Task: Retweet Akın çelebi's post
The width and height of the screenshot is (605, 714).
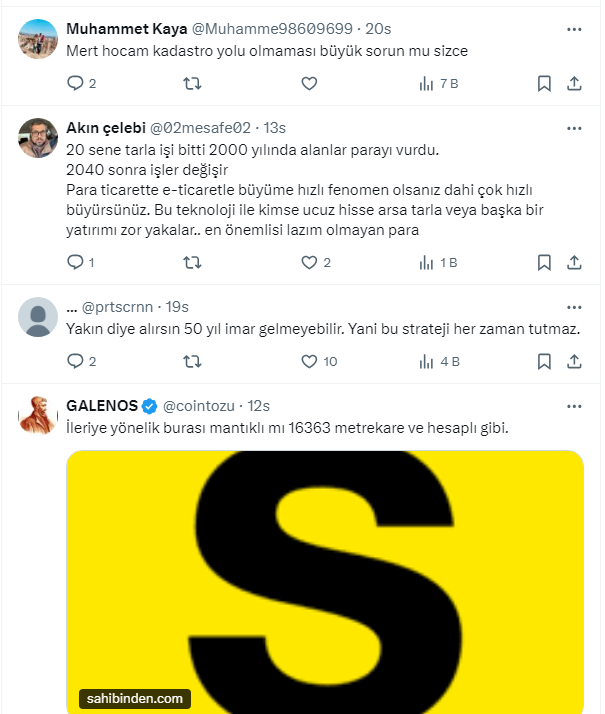Action: [x=193, y=263]
